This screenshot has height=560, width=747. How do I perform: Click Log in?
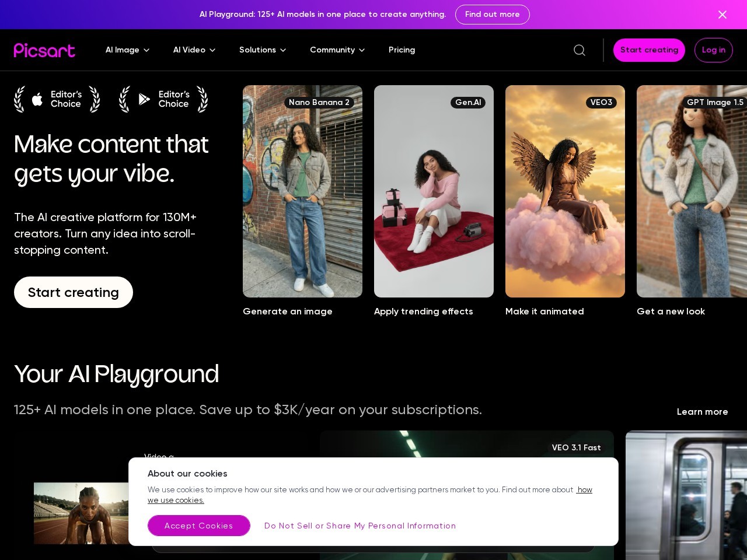(713, 50)
